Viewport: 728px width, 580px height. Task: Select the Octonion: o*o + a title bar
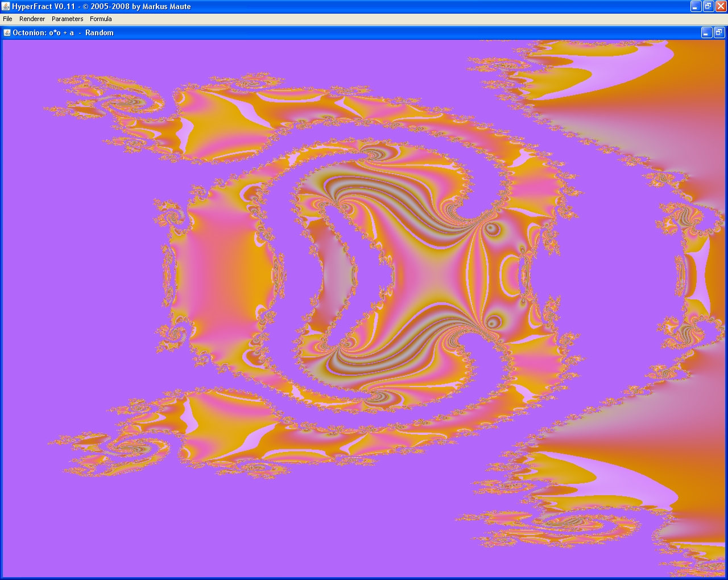click(x=341, y=32)
